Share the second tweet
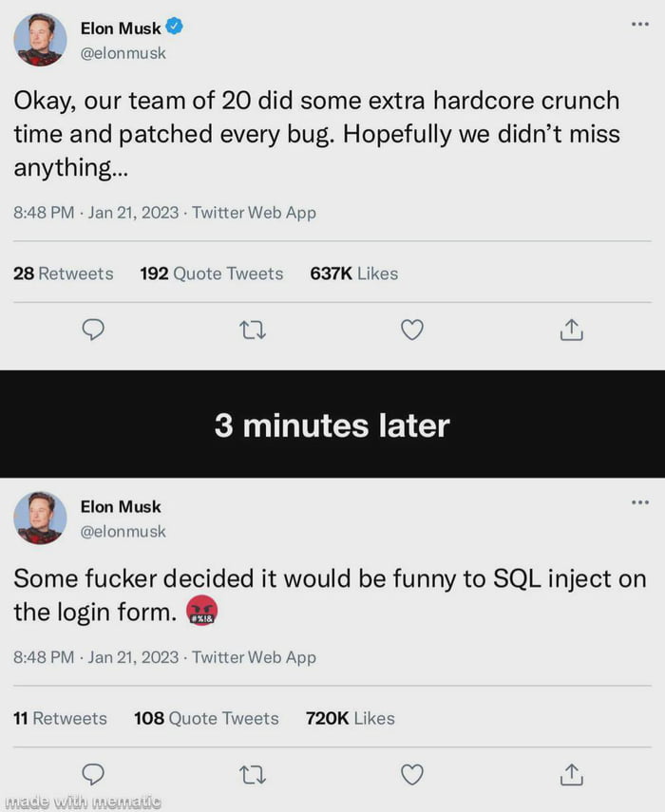 [571, 774]
